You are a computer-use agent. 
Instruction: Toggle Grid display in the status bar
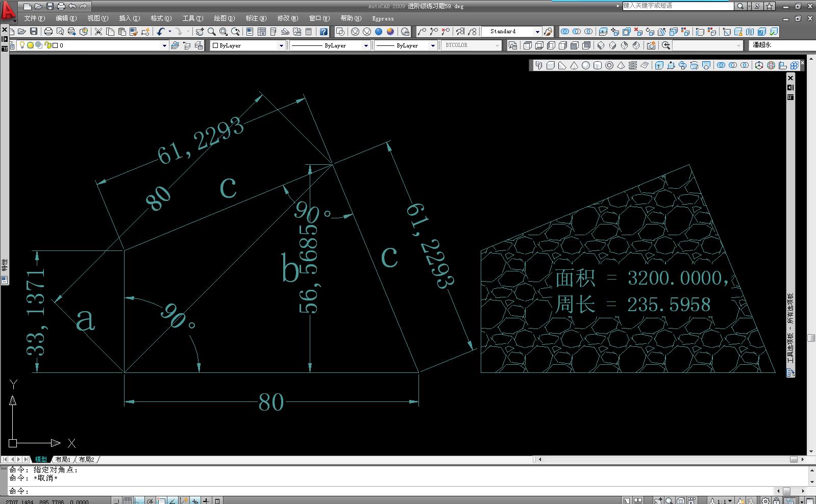(128, 500)
